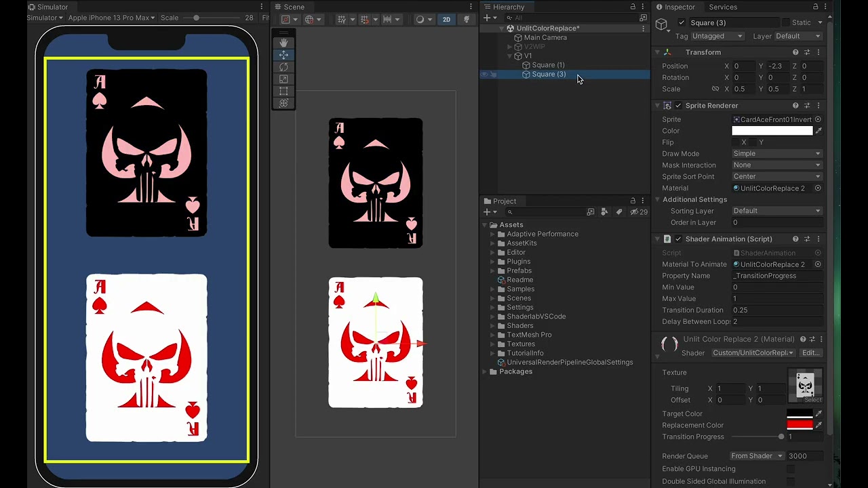Check the Flip X checkbox
This screenshot has height=488, width=868.
point(736,142)
